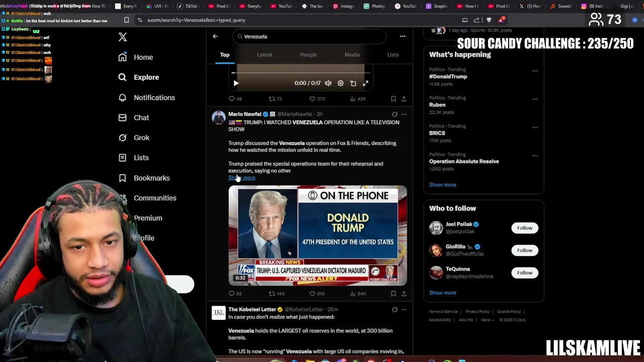The width and height of the screenshot is (644, 362).
Task: Follow TeQuinna
Action: coord(524,273)
